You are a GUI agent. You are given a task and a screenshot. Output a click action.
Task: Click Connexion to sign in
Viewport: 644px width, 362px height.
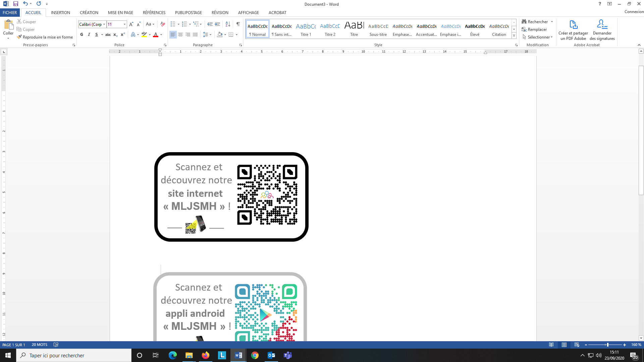tap(634, 11)
